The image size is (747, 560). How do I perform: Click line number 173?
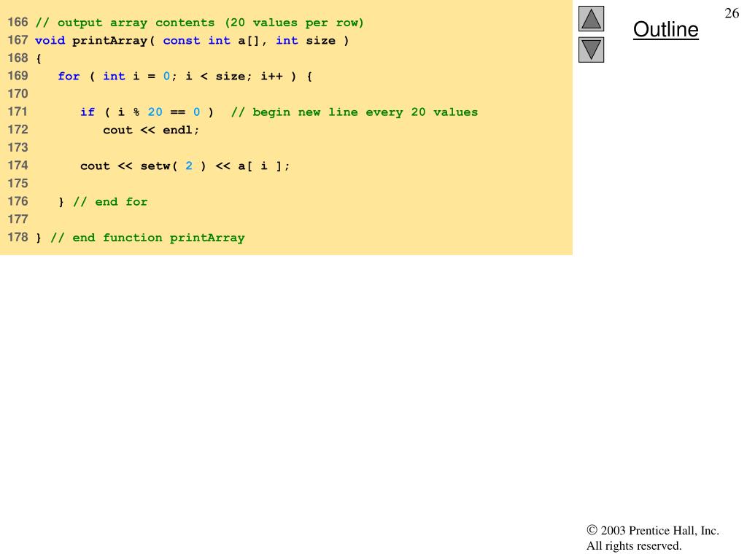[18, 147]
